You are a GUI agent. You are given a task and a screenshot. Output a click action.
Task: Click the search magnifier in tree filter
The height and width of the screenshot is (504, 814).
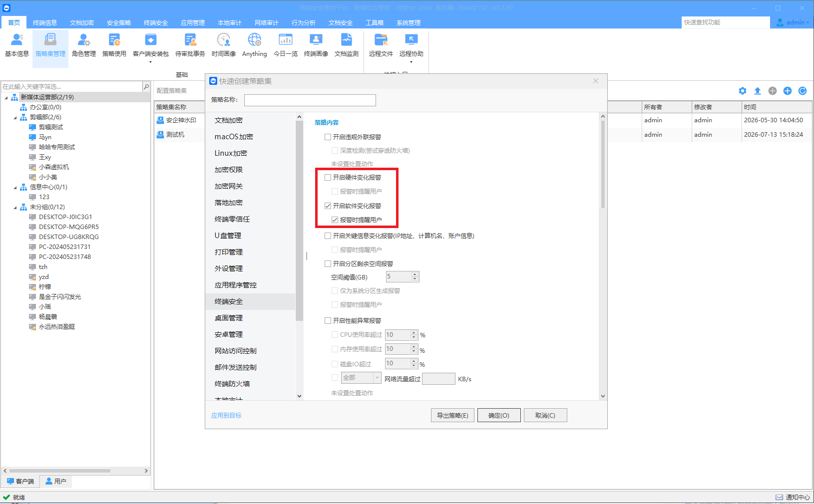(146, 86)
